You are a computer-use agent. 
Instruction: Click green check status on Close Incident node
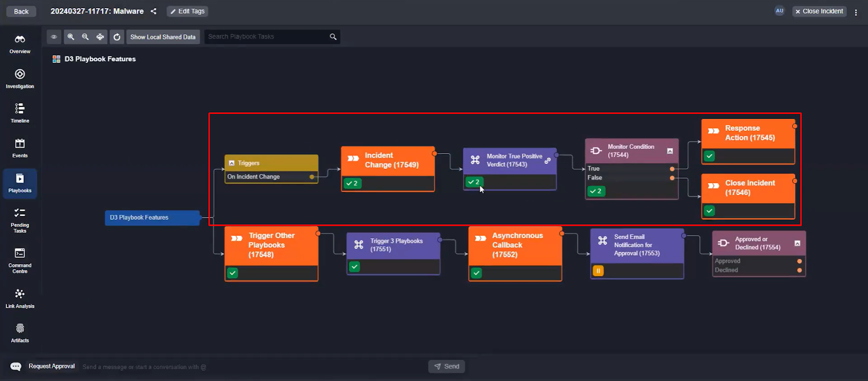[x=709, y=211]
